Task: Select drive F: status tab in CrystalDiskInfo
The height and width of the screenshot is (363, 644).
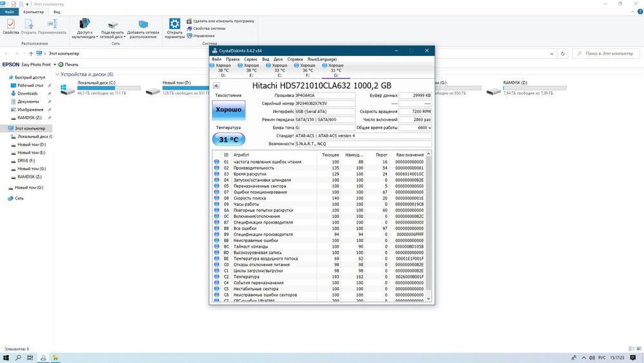Action: click(x=308, y=70)
